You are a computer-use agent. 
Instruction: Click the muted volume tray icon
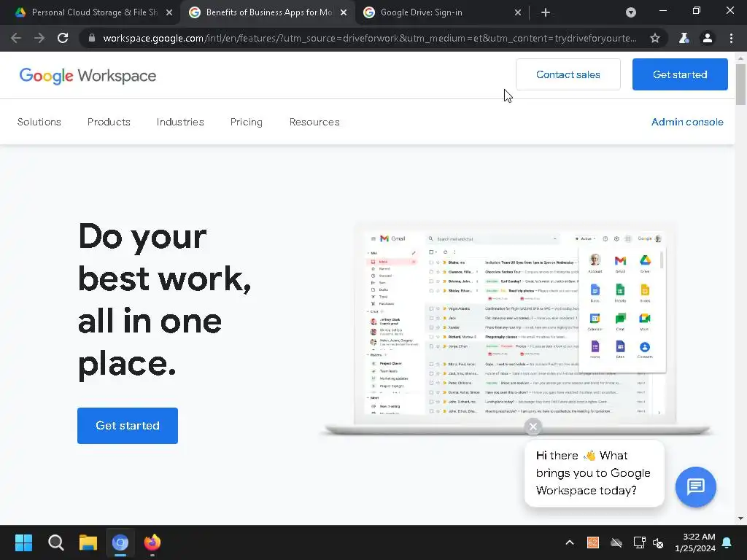[658, 542]
